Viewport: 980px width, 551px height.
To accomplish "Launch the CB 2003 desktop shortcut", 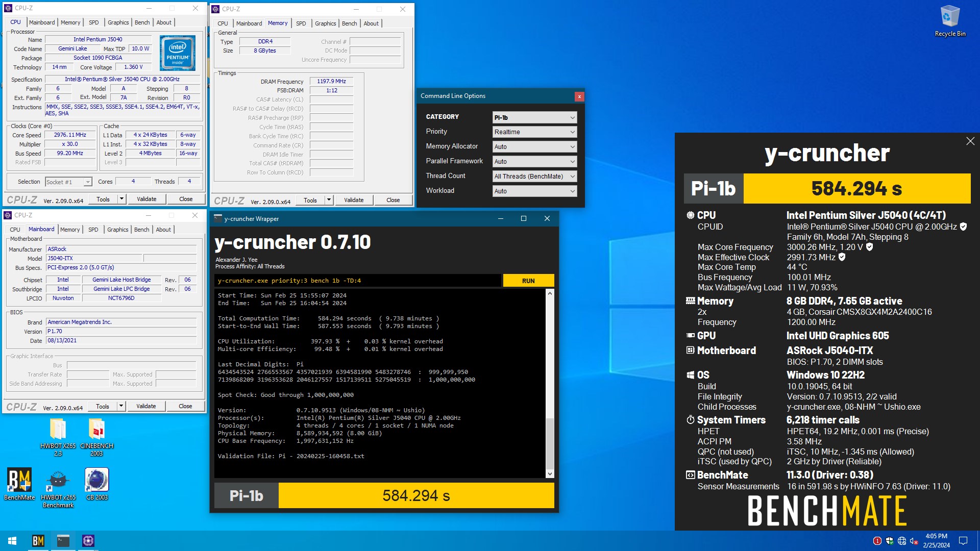I will [96, 484].
